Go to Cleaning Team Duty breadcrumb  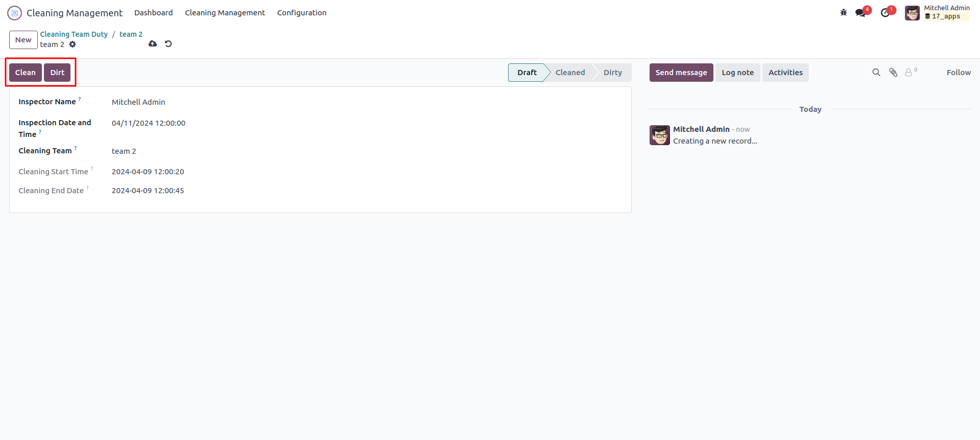click(74, 34)
